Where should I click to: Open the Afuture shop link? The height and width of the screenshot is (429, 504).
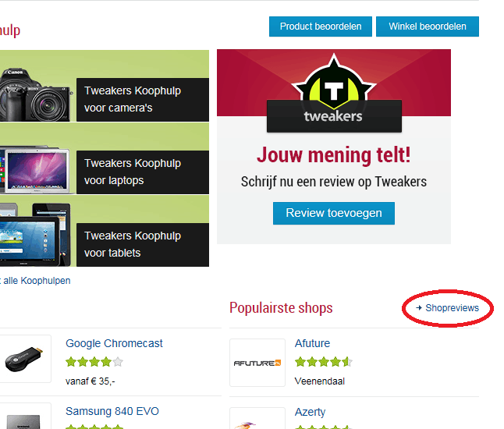(x=312, y=343)
